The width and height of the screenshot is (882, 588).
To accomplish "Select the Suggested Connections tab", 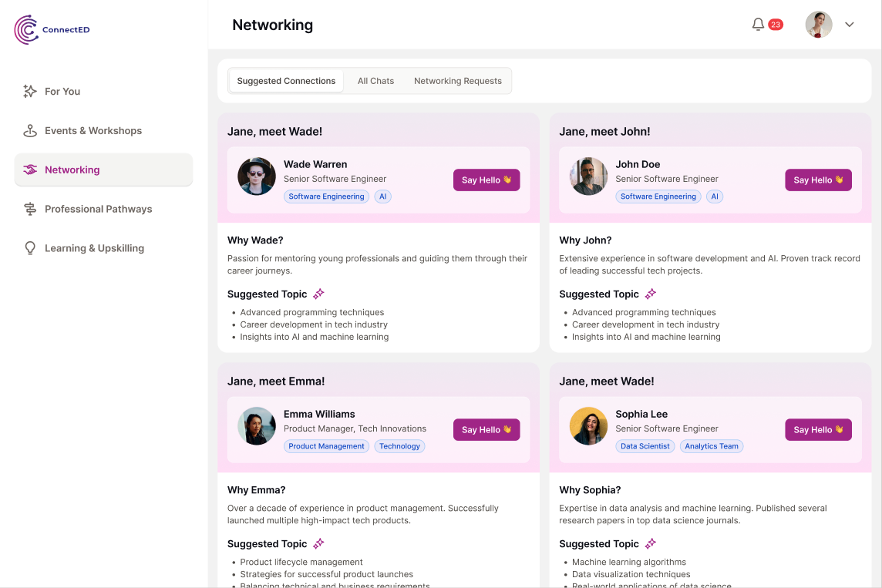I will pyautogui.click(x=286, y=81).
